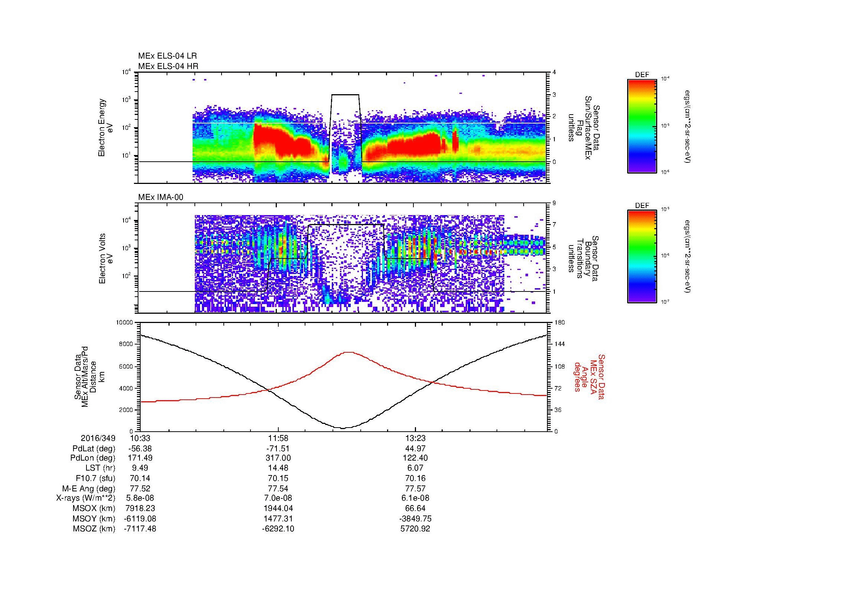The height and width of the screenshot is (613, 868).
Task: Click the MSOZ value '-6292.10'
Action: click(278, 529)
